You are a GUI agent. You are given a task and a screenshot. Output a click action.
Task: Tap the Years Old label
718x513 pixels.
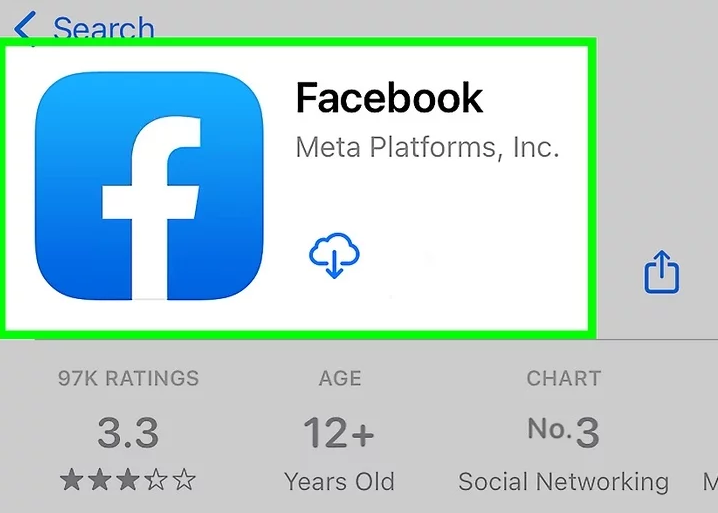(x=339, y=481)
